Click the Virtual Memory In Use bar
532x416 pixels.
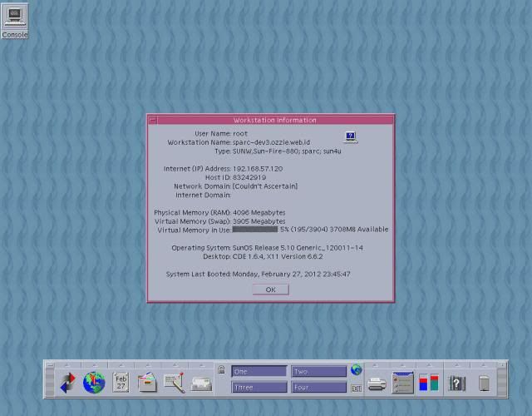click(255, 230)
